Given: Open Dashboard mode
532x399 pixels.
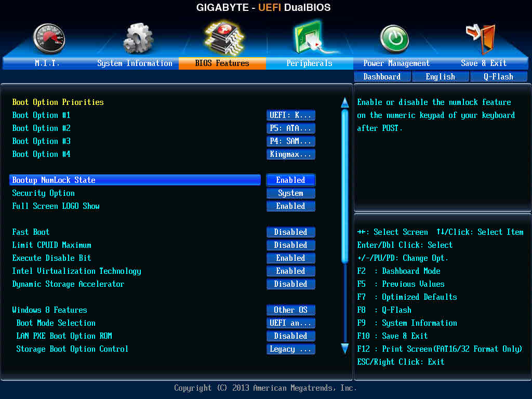Looking at the screenshot, I should [x=382, y=77].
